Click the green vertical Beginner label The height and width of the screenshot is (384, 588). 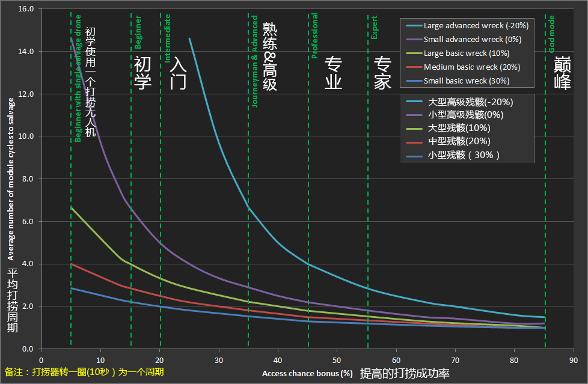(x=138, y=32)
